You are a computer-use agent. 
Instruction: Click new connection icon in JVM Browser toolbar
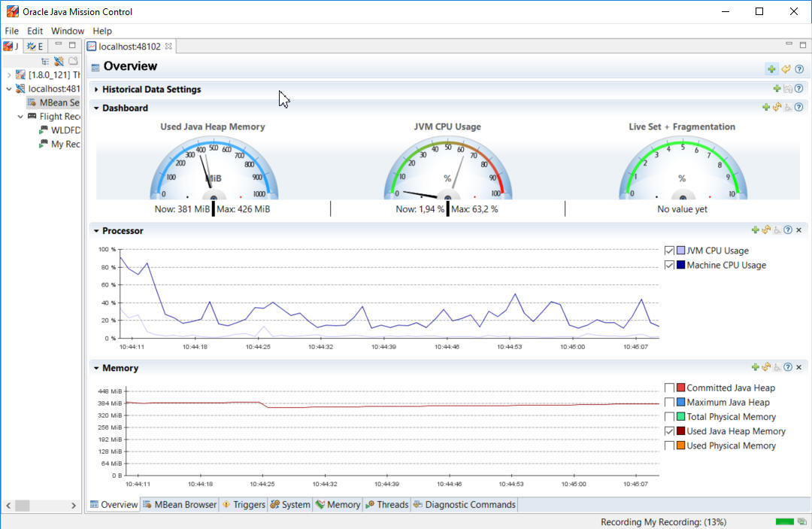(59, 61)
